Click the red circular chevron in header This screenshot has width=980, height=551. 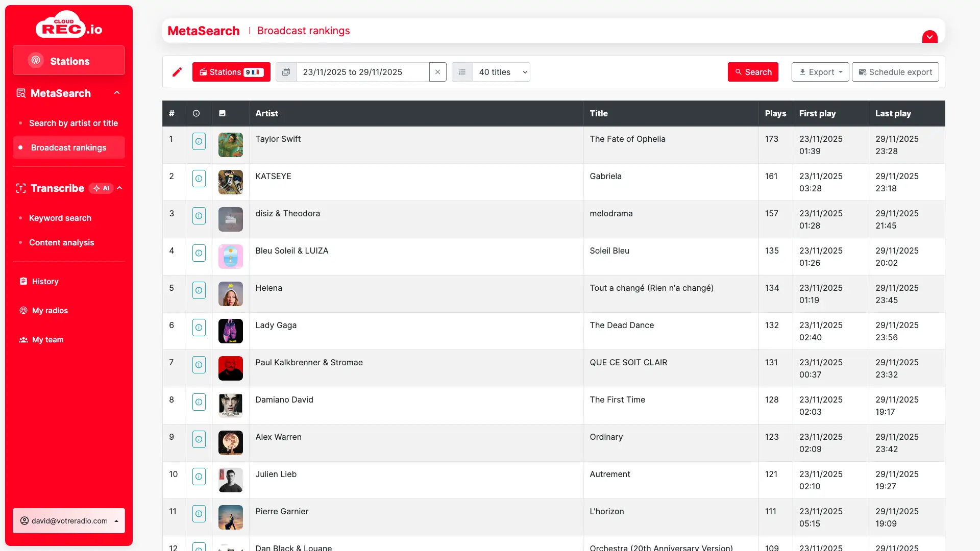(x=929, y=37)
